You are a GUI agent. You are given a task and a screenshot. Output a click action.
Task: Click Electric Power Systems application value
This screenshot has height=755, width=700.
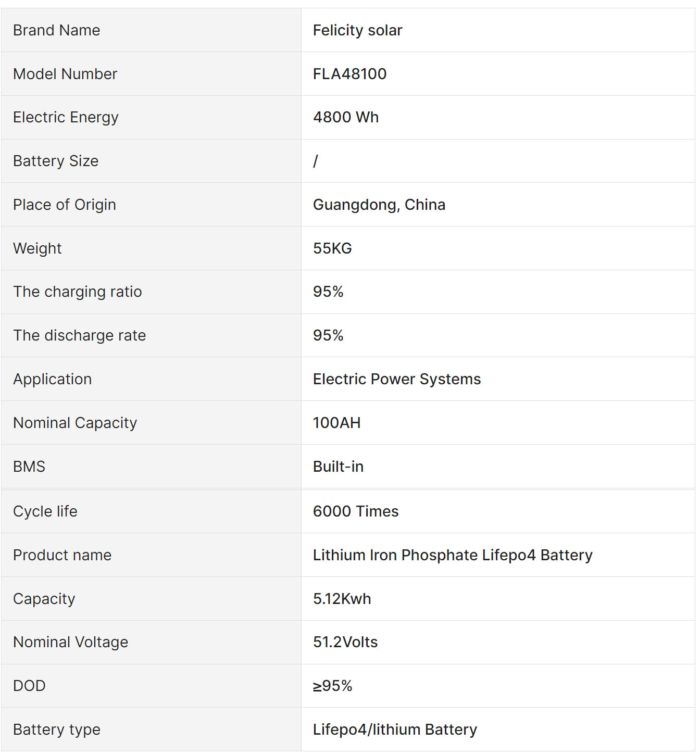tap(397, 379)
